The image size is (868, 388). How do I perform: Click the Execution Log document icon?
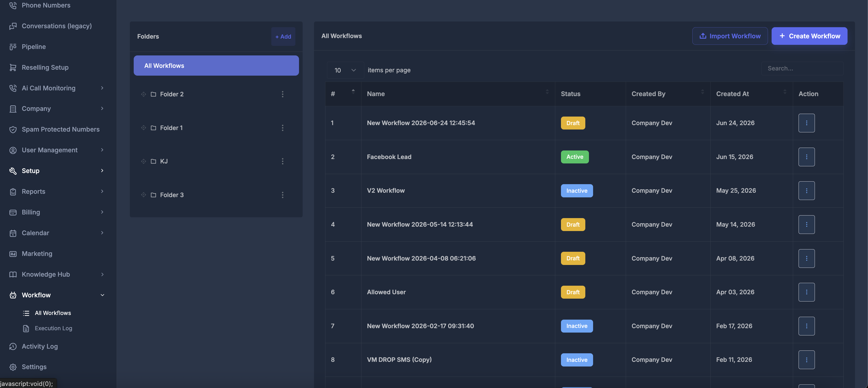click(26, 328)
